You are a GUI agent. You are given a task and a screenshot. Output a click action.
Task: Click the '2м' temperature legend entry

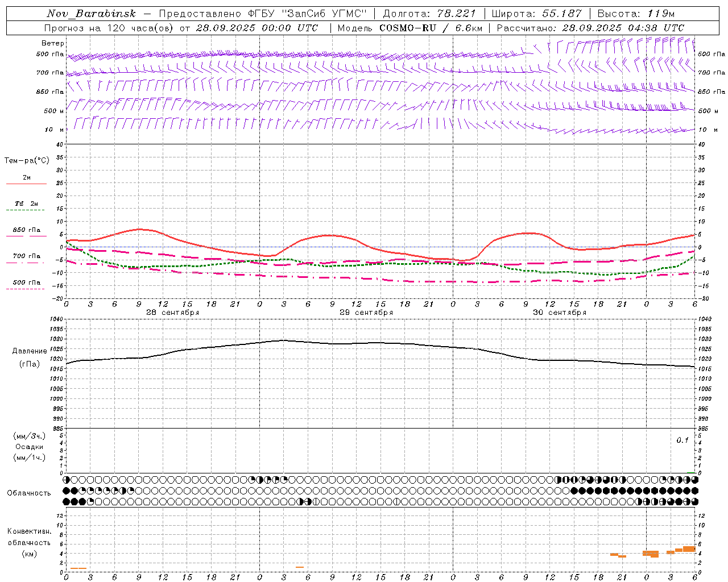pyautogui.click(x=27, y=178)
